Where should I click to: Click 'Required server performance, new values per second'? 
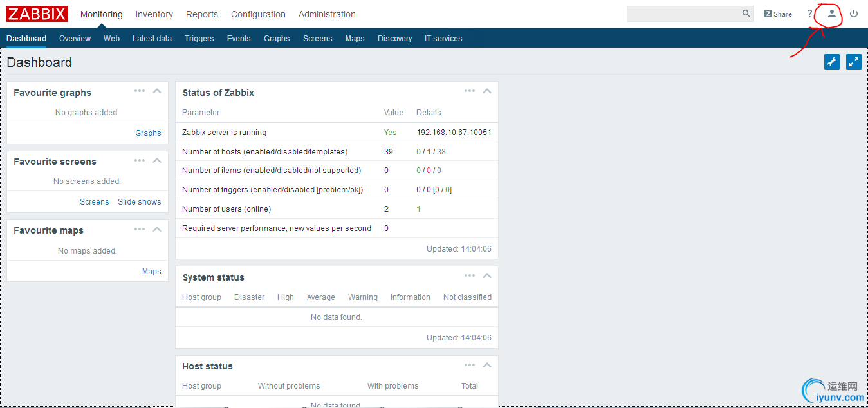[x=277, y=228]
